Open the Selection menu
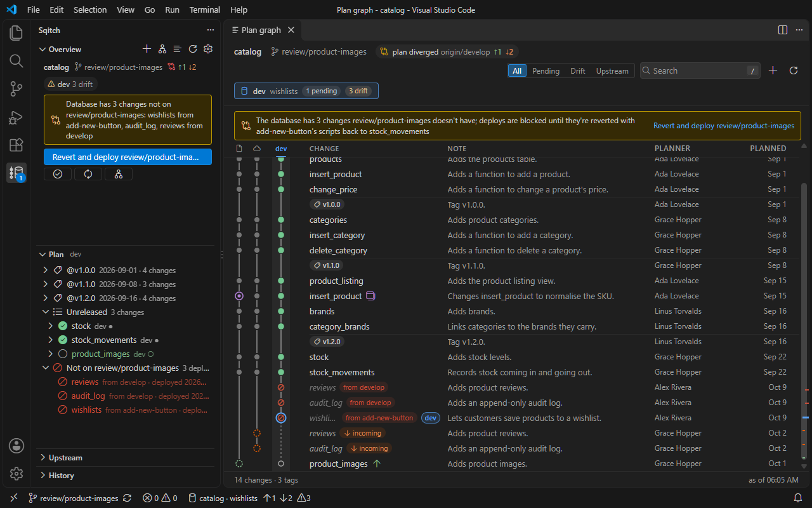 coord(90,10)
